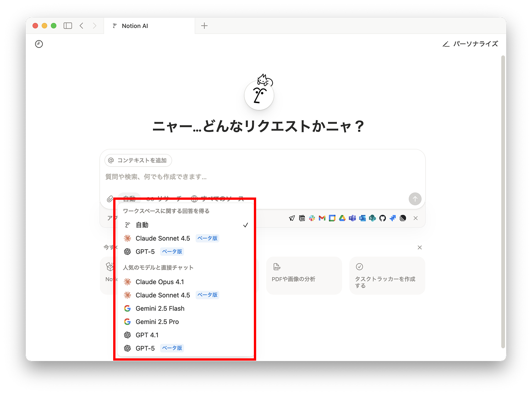Screen dimensions: 532x395
Task: Choose GPT-5 under ワークスペースに関する回答を得る
Action: [x=186, y=252]
